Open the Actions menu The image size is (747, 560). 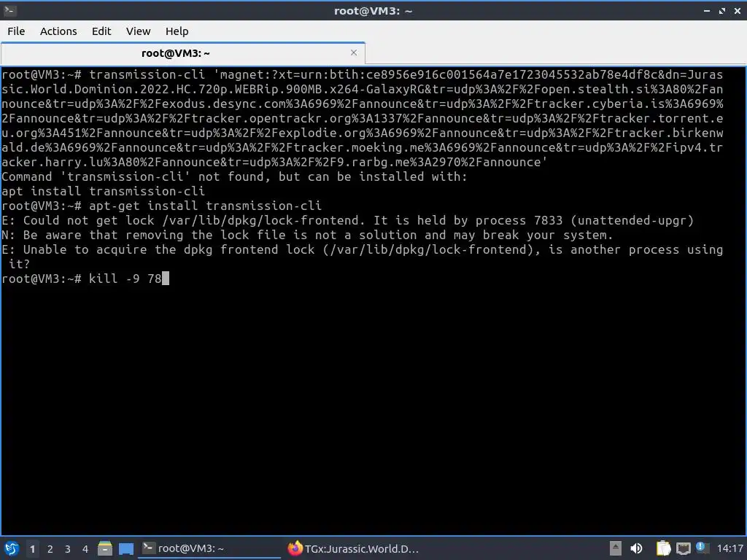coord(58,31)
